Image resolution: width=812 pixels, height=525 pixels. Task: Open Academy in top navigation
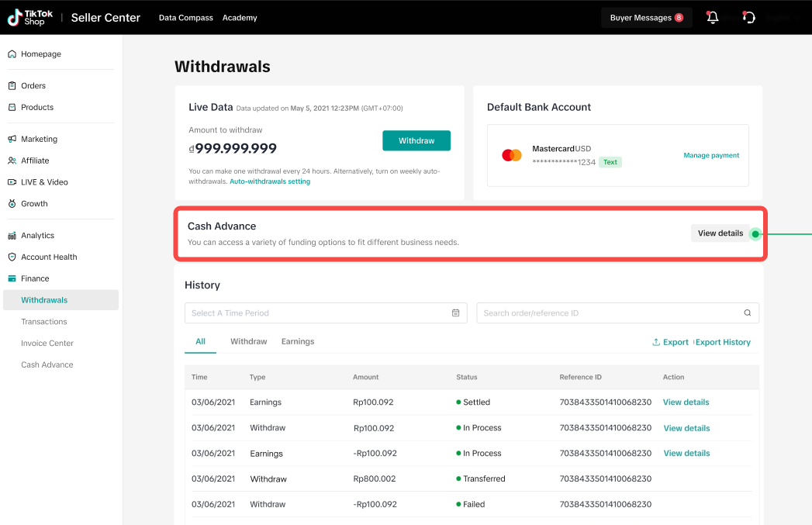[x=240, y=18]
